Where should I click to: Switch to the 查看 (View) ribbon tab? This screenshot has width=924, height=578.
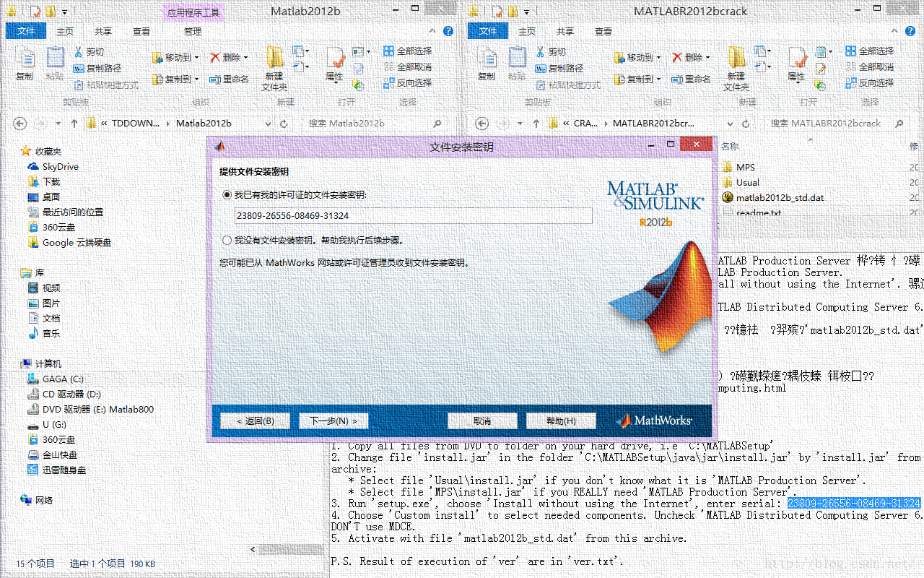(x=141, y=31)
